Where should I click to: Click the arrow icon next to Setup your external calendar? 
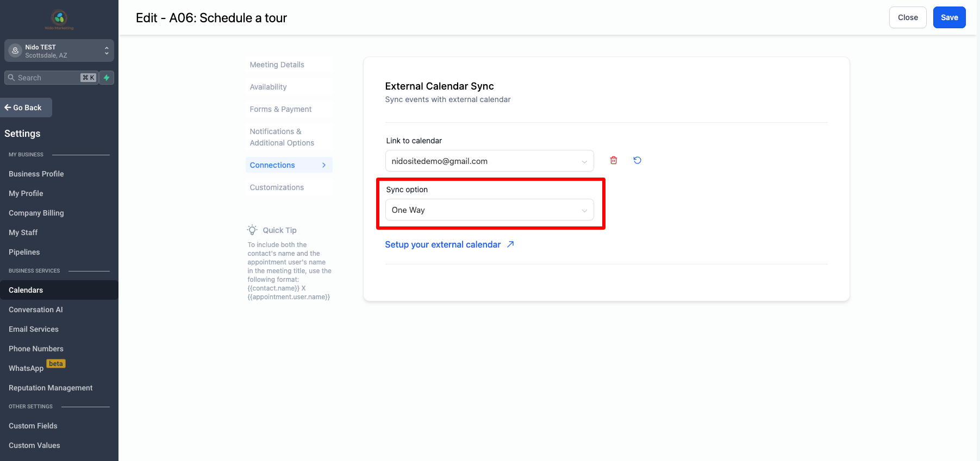[510, 244]
